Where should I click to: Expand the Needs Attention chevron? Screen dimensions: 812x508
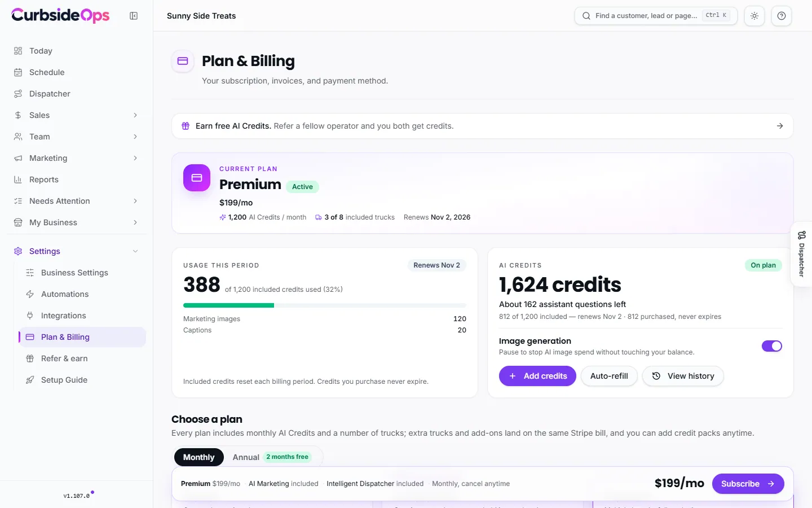pyautogui.click(x=135, y=201)
